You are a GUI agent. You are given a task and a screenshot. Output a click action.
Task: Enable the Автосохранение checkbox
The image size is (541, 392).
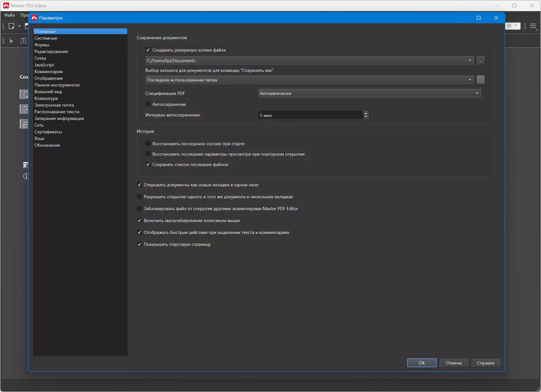point(148,104)
